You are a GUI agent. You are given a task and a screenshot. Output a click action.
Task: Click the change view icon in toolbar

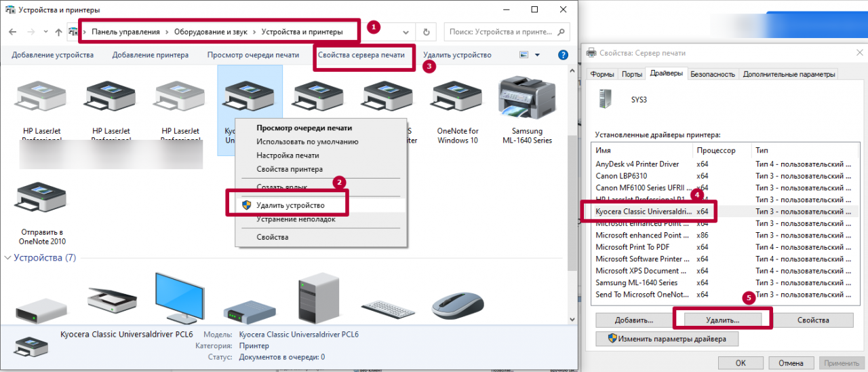524,55
